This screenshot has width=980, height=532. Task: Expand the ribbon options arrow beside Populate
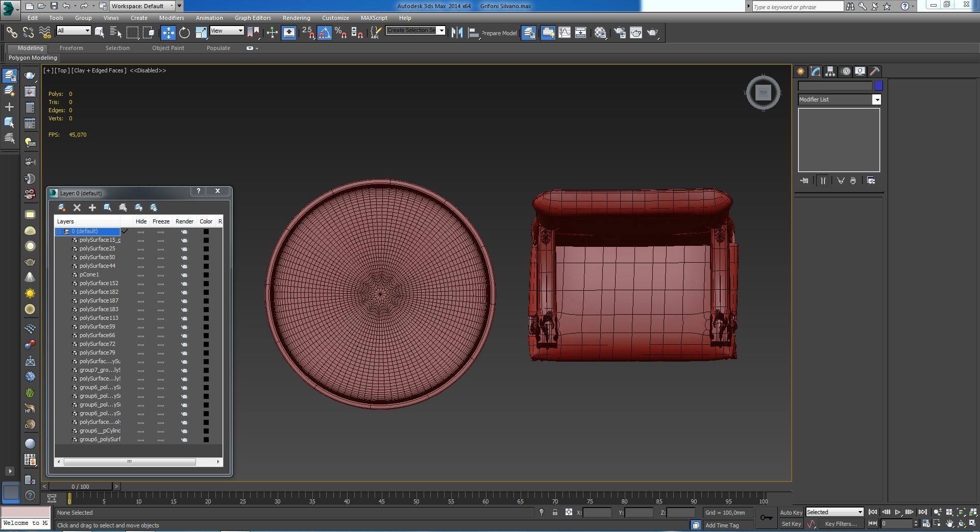pos(252,48)
